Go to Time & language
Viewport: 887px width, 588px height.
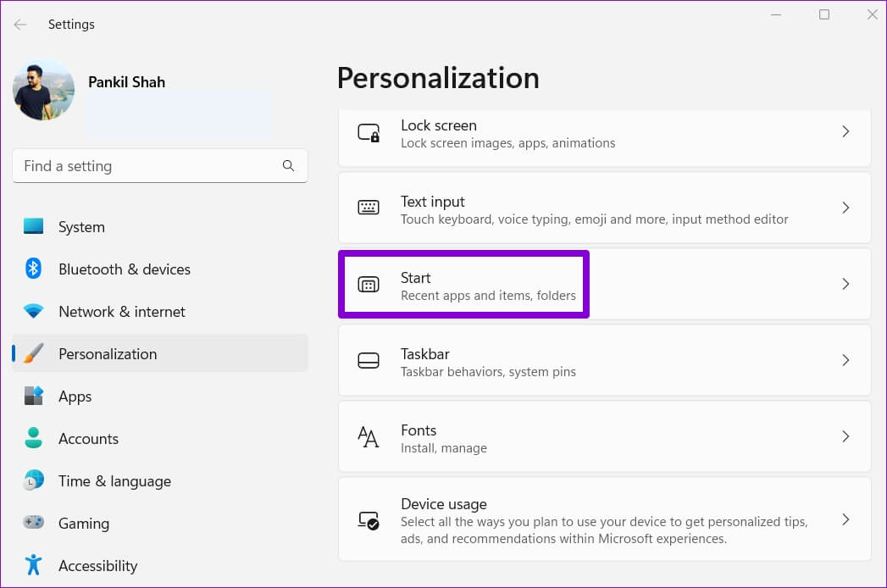[x=160, y=480]
